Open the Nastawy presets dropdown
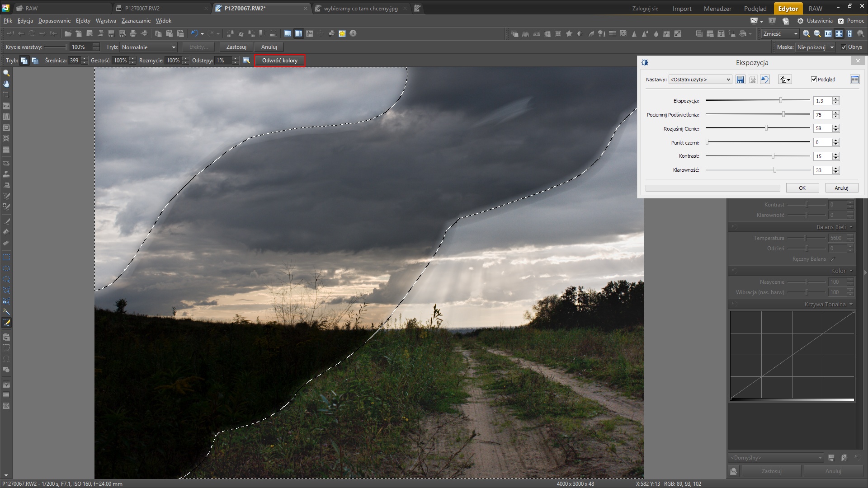Viewport: 868px width, 488px height. click(x=700, y=80)
